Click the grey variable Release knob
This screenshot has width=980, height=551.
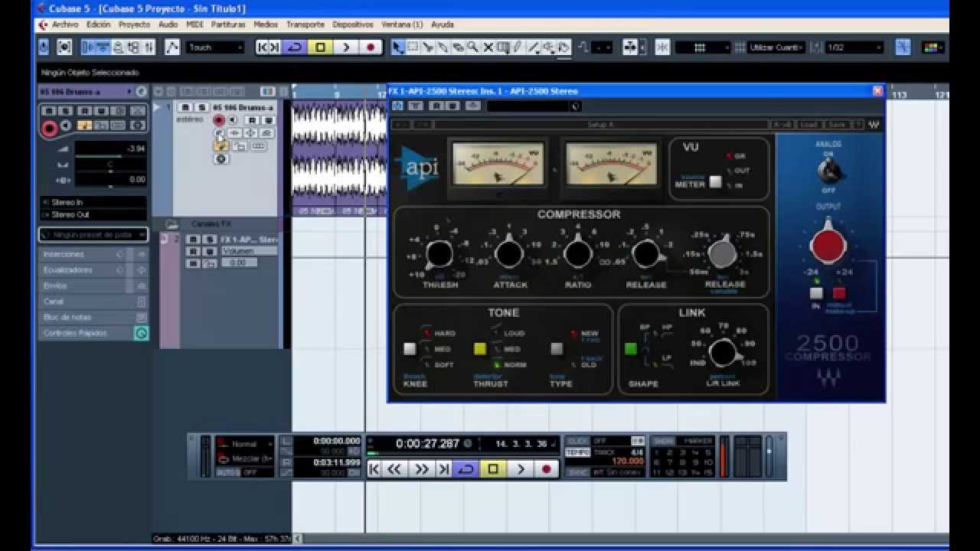click(x=723, y=253)
